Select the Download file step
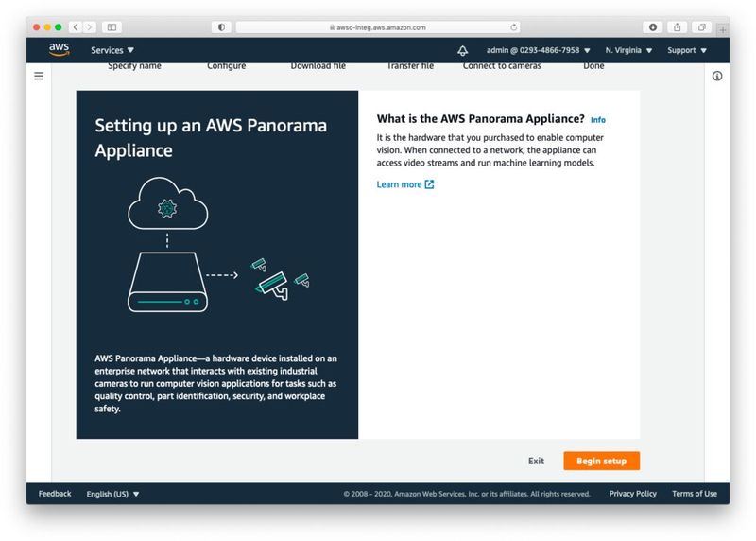 (318, 65)
